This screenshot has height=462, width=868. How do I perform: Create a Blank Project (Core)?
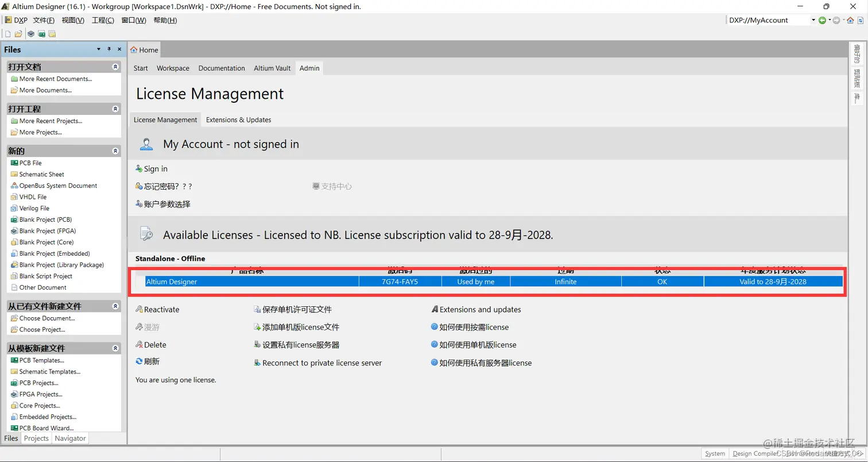pos(42,242)
